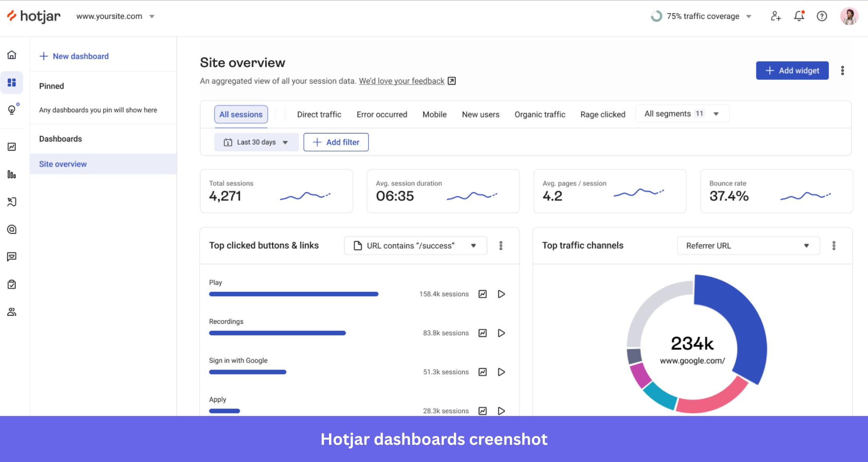
Task: Open notifications via the bell icon
Action: (x=799, y=16)
